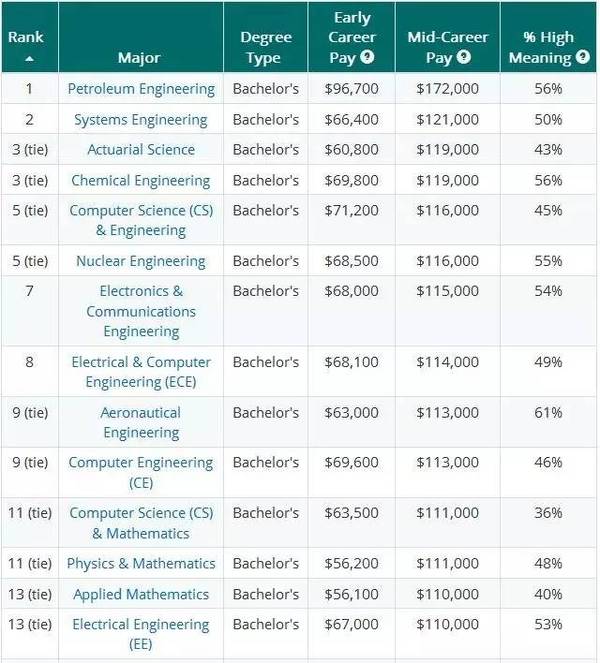Click the Early Career Pay help icon

point(367,57)
